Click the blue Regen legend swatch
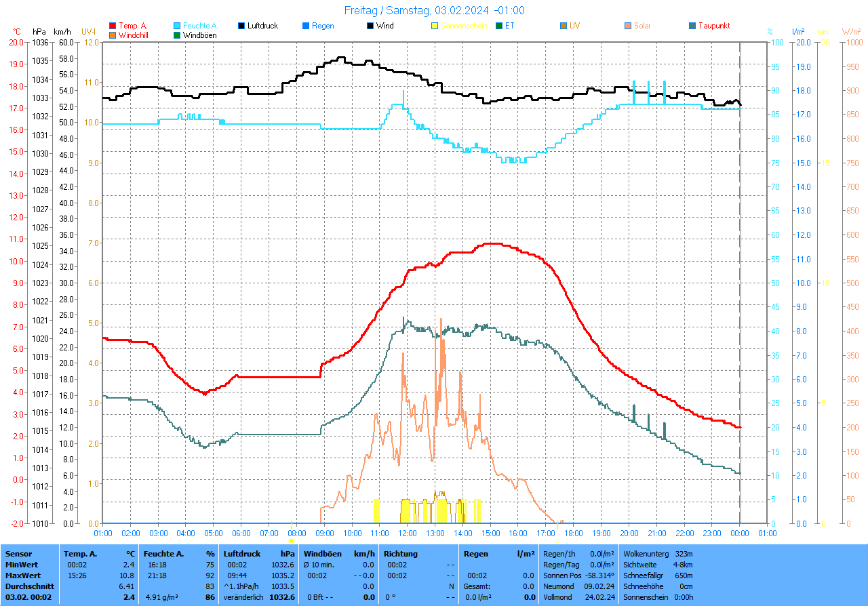 click(x=306, y=26)
